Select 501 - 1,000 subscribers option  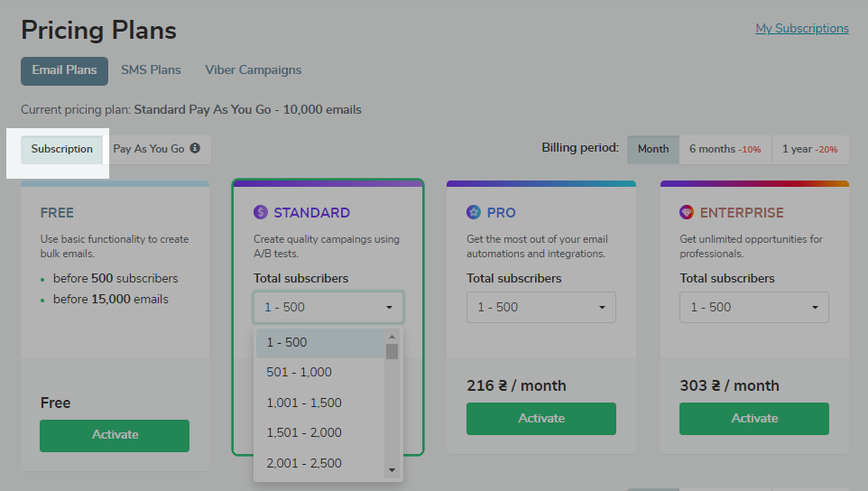point(300,372)
